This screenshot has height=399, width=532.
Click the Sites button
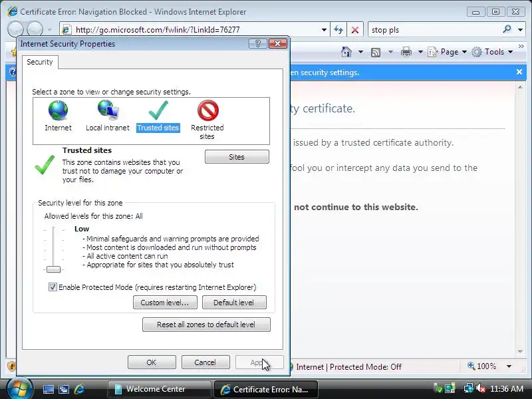tap(237, 157)
